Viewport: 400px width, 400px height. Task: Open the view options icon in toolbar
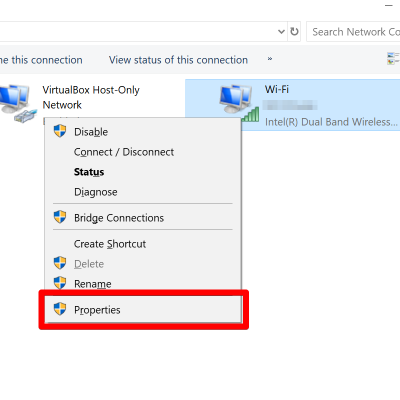click(393, 58)
